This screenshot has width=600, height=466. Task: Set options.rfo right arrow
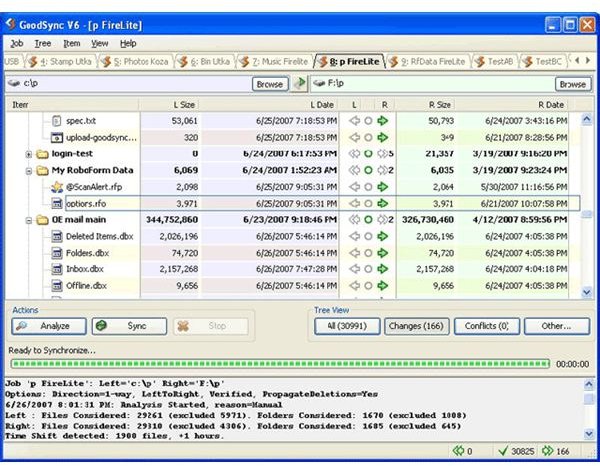point(382,203)
